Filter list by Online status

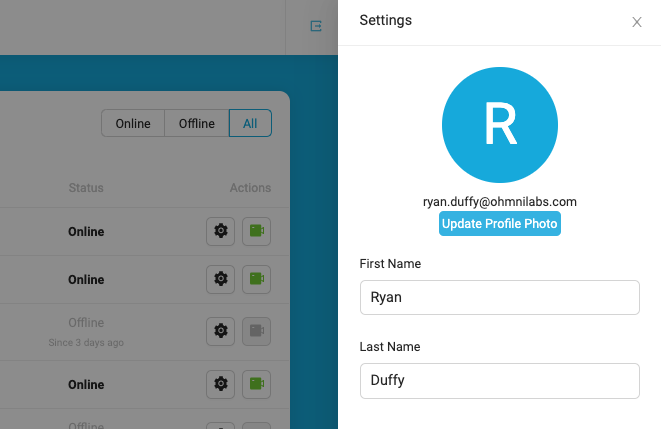tap(133, 123)
